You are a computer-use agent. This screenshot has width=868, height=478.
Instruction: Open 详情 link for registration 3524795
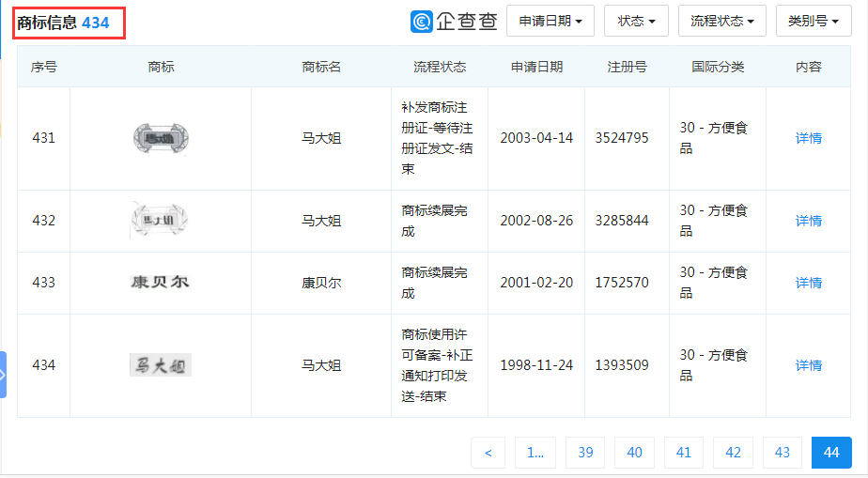click(808, 139)
